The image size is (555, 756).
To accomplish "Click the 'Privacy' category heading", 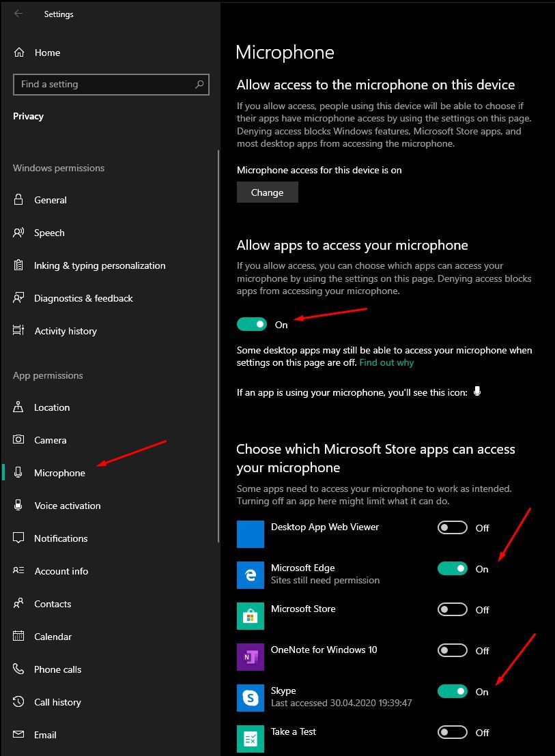I will (x=28, y=116).
